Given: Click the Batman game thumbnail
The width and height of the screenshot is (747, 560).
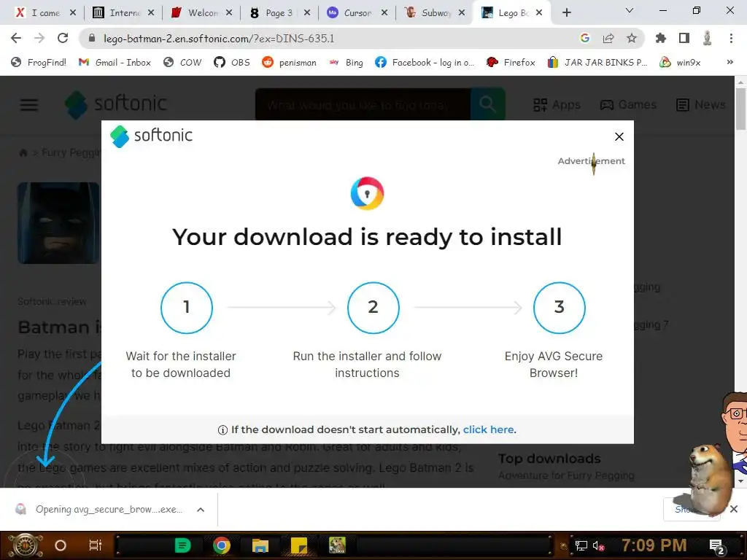Looking at the screenshot, I should [60, 223].
